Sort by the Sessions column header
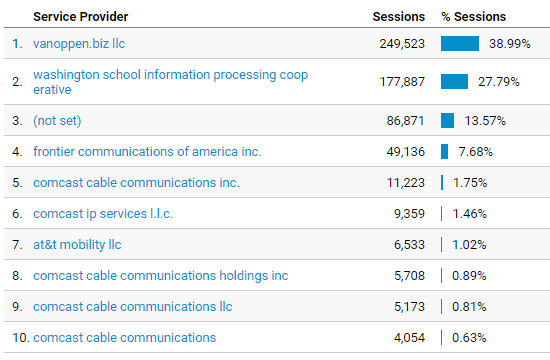This screenshot has width=550, height=360. [398, 16]
